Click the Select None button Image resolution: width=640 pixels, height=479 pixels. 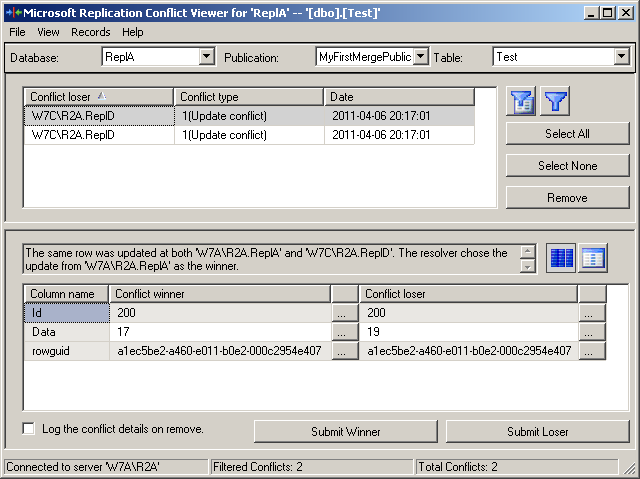pos(567,166)
